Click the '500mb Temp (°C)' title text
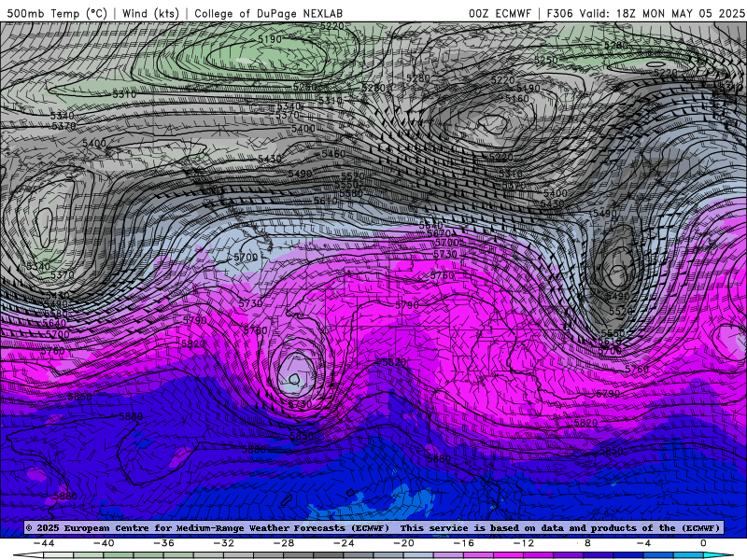The width and height of the screenshot is (747, 560). 57,13
